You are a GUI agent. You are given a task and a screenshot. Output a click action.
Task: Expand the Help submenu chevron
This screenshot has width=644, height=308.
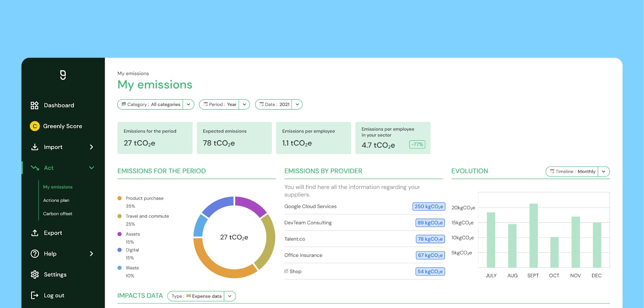(x=91, y=254)
